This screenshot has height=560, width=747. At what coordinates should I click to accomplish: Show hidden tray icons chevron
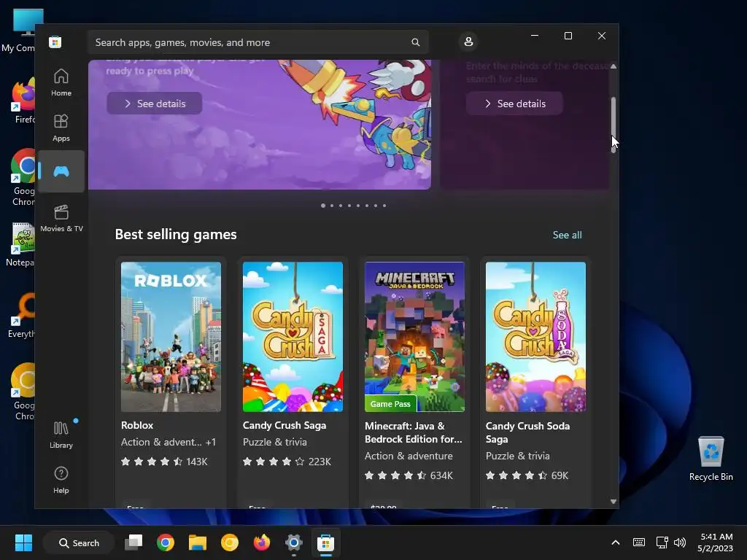616,542
